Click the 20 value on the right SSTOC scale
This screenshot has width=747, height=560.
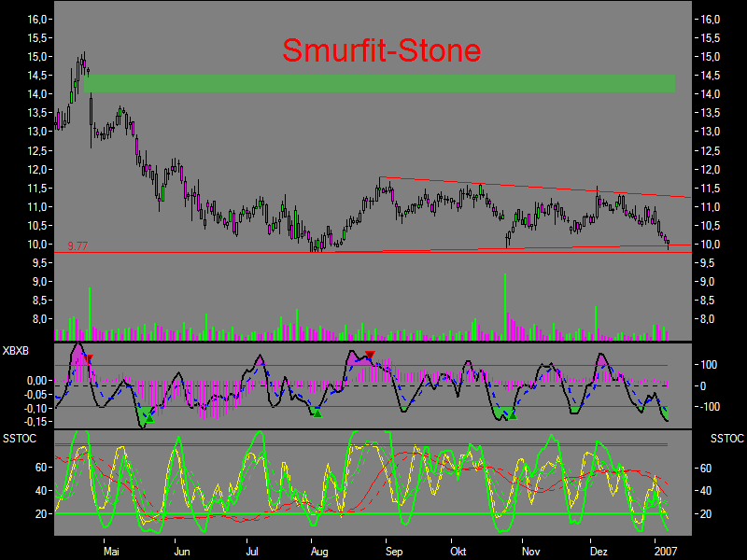[x=706, y=514]
